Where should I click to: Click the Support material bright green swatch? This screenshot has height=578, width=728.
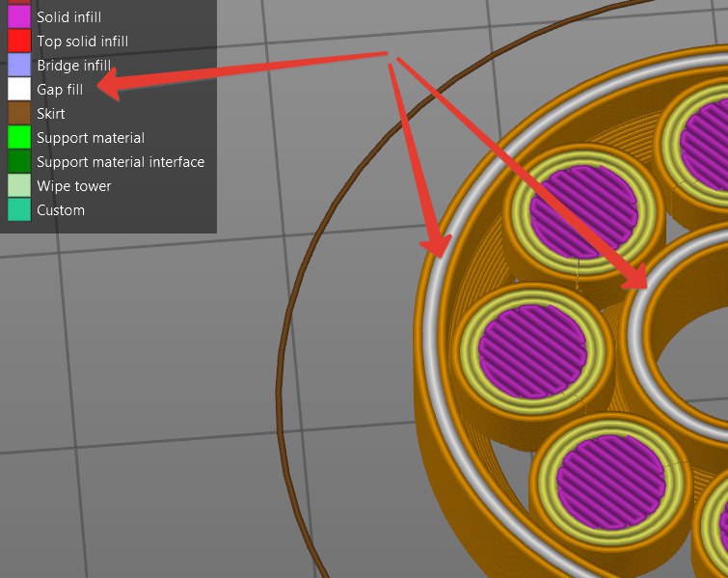[19, 138]
